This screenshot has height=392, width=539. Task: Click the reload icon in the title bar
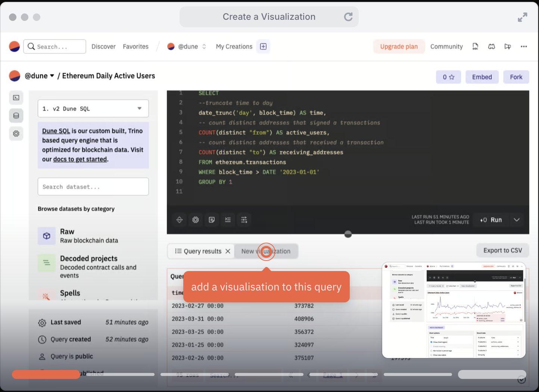pos(348,17)
